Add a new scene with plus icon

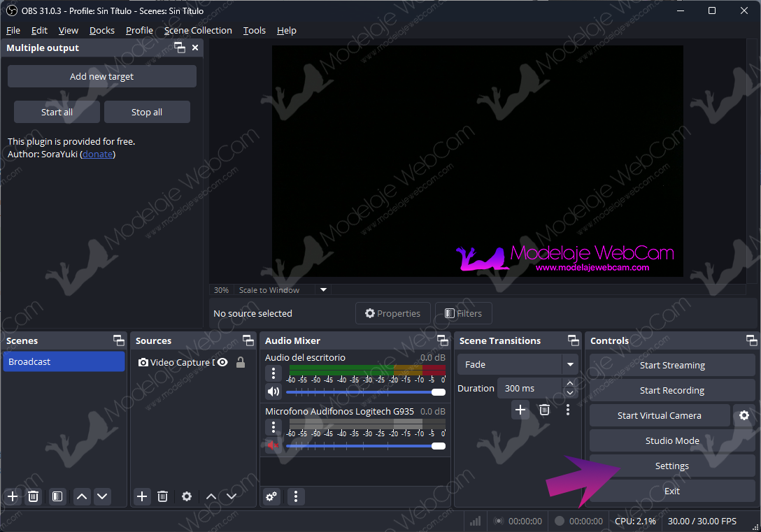click(12, 496)
